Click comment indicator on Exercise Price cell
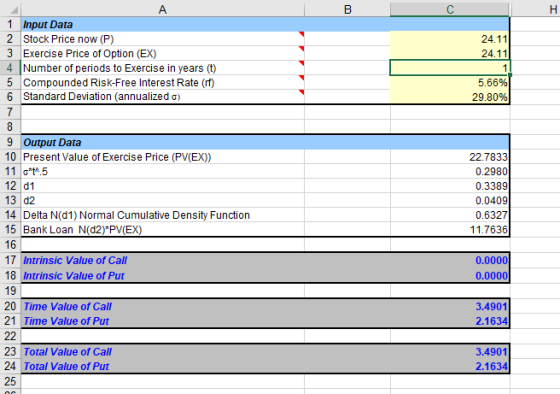Screen dimensions: 560x394 tap(301, 49)
